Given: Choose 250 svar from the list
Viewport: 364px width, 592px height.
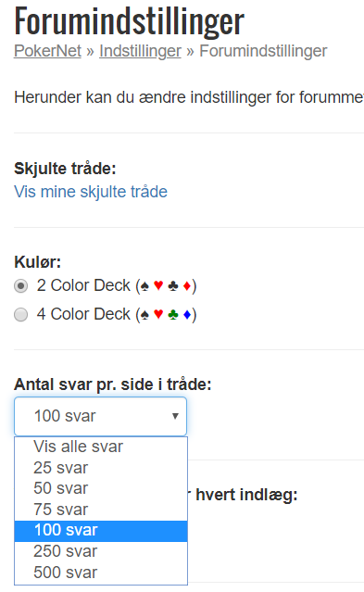Looking at the screenshot, I should [x=101, y=551].
